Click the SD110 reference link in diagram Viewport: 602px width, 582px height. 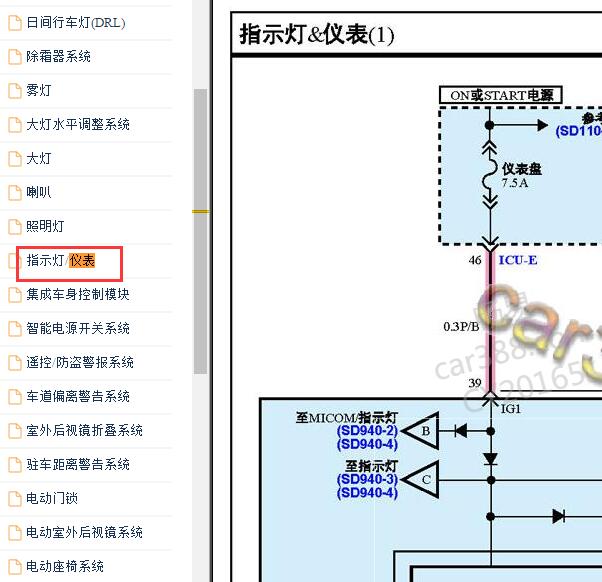(x=579, y=131)
